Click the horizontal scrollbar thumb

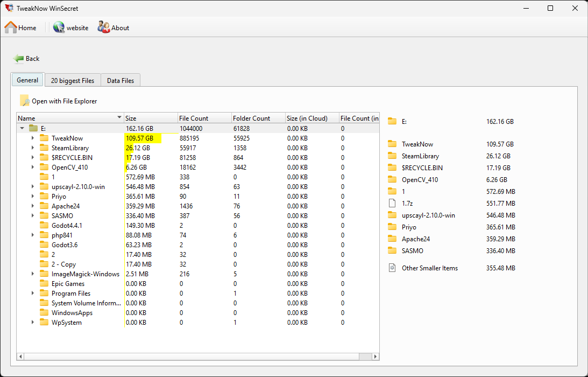pos(192,357)
